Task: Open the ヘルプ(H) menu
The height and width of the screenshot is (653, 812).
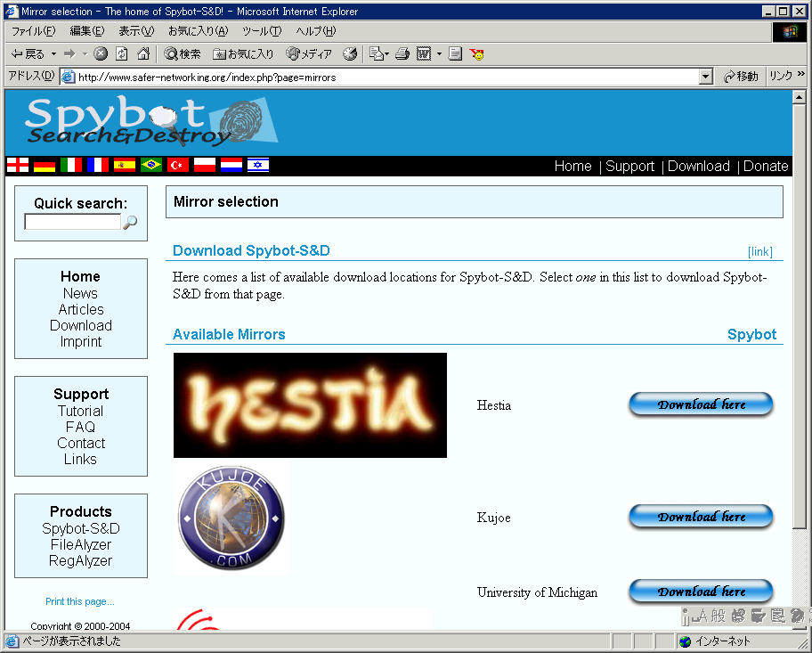Action: (316, 31)
